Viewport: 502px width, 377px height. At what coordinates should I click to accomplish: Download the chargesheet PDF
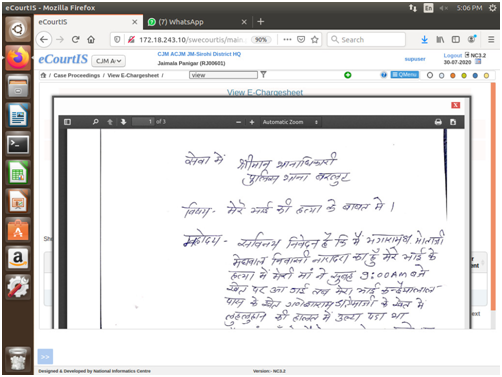coord(453,122)
